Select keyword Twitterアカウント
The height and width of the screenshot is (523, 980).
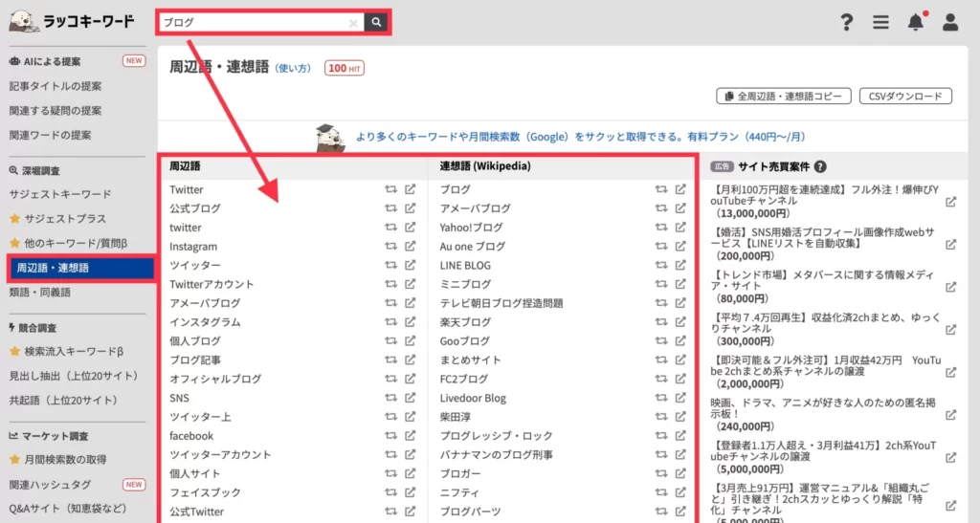(212, 284)
